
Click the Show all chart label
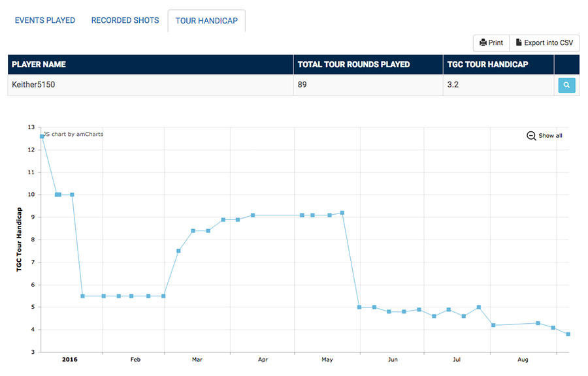550,136
